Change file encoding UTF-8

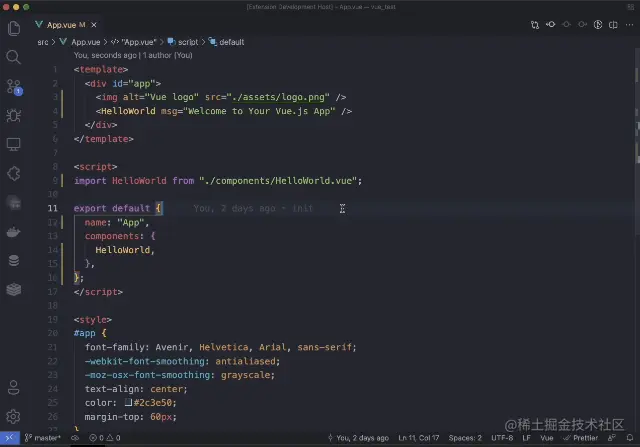502,438
